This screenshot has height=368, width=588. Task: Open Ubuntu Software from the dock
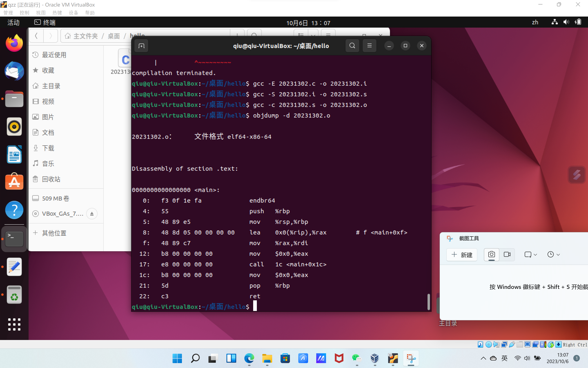coord(14,182)
